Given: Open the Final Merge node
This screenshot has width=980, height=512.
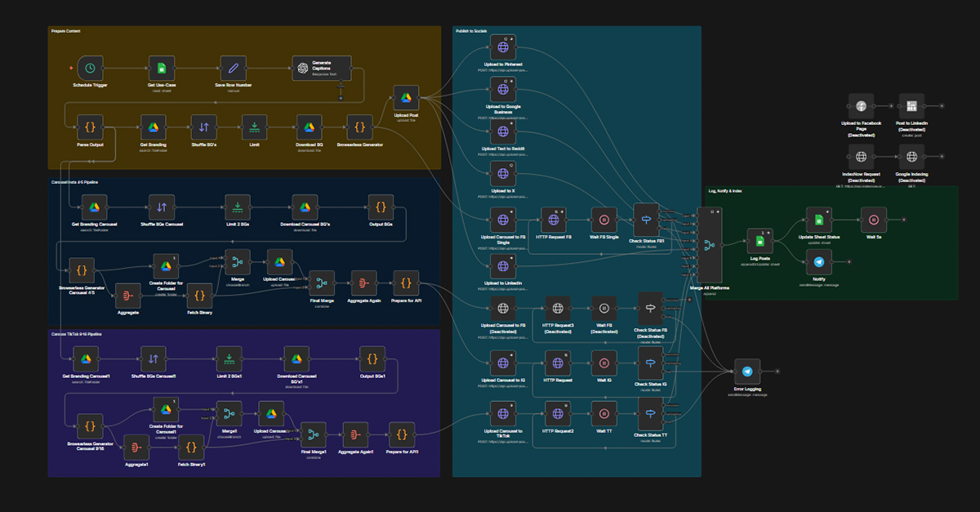Looking at the screenshot, I should tap(322, 283).
